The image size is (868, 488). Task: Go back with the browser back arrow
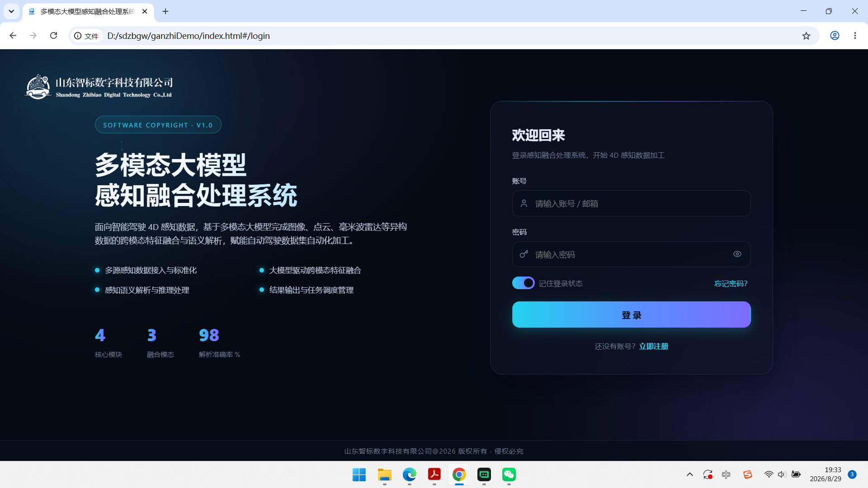(x=13, y=36)
